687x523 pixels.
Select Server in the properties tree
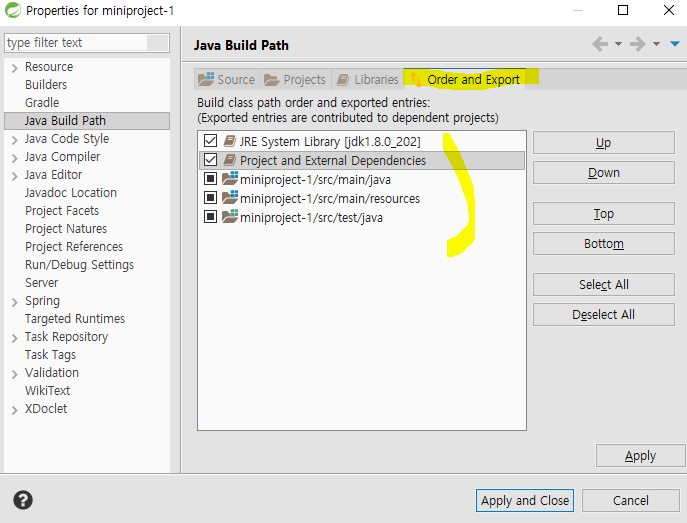coord(41,283)
